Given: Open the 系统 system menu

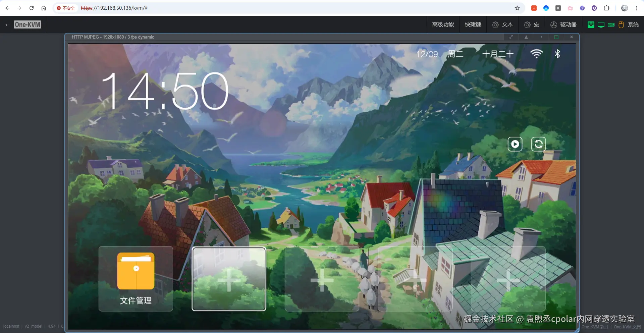Looking at the screenshot, I should coord(633,24).
